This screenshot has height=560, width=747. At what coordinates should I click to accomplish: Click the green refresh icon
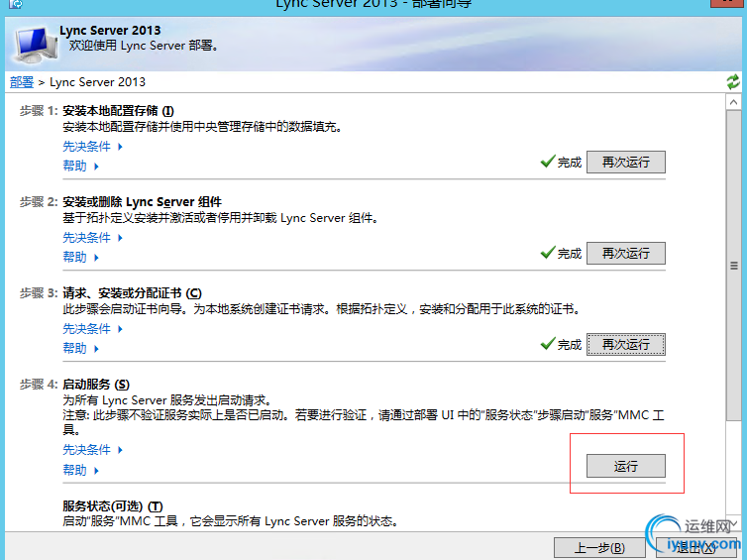(733, 81)
